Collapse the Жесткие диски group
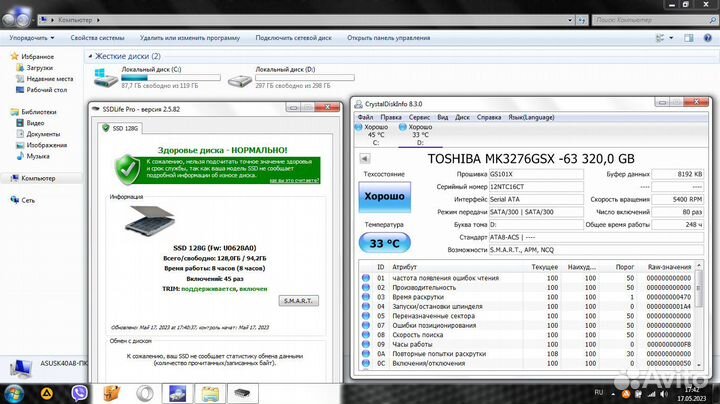Screen dimensions: 720x404 coord(90,56)
